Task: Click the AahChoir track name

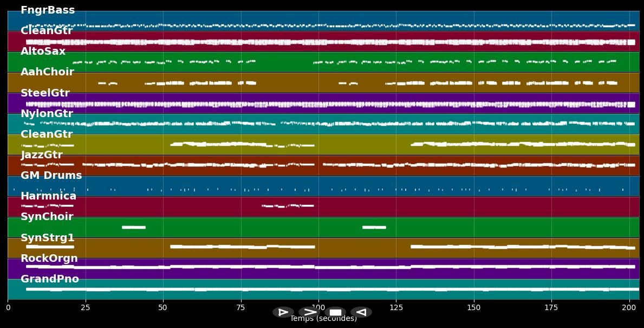Action: [47, 72]
